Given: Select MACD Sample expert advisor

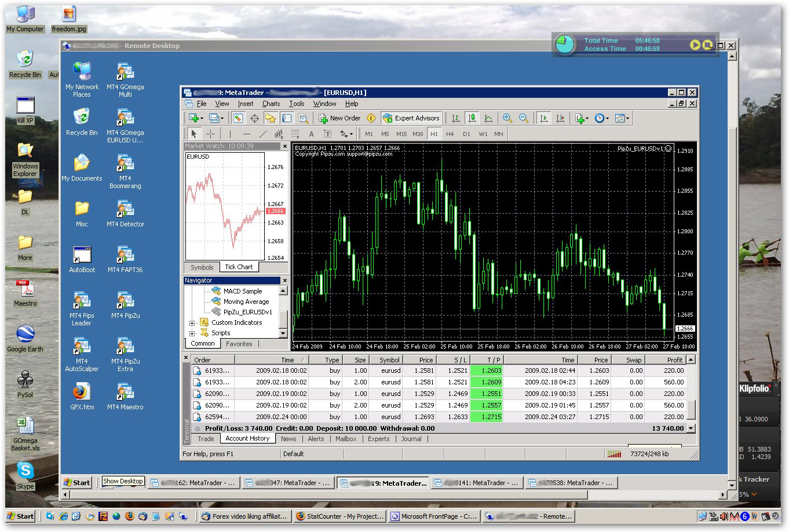Looking at the screenshot, I should pyautogui.click(x=243, y=291).
